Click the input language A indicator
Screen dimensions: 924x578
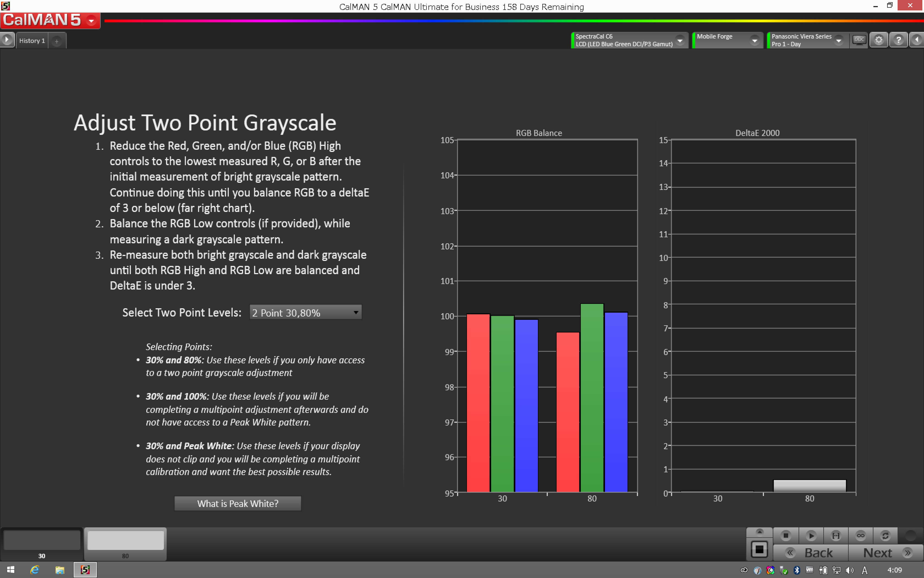pos(865,570)
